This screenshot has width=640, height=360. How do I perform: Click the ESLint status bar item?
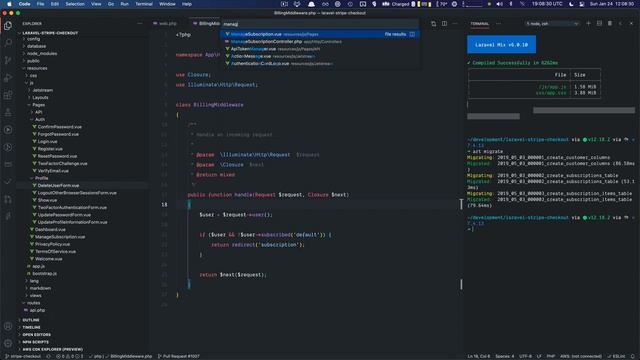point(617,356)
